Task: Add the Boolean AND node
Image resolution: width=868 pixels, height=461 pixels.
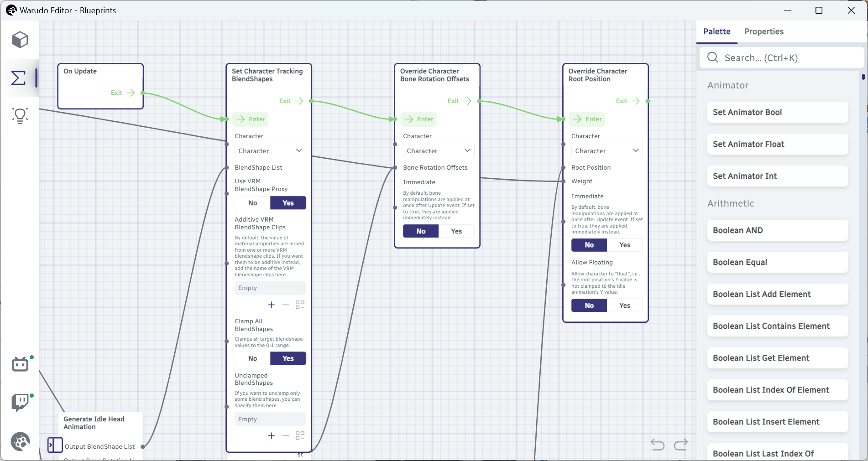Action: [x=778, y=230]
